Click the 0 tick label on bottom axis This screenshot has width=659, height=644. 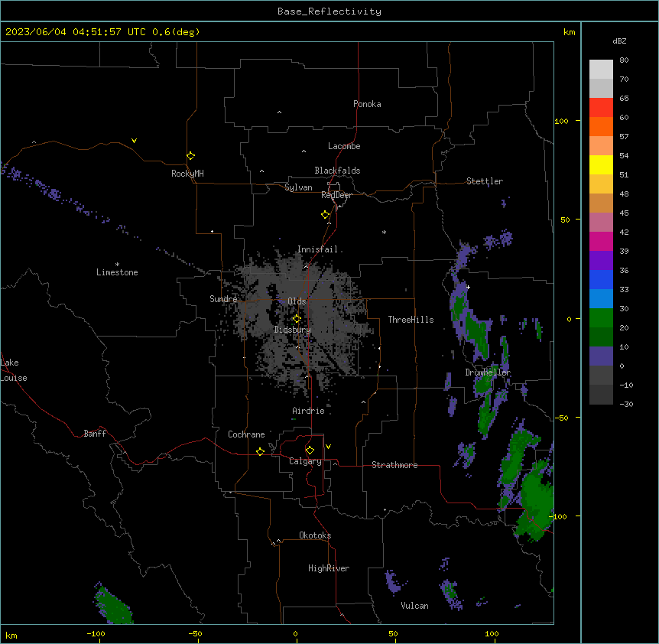[295, 633]
